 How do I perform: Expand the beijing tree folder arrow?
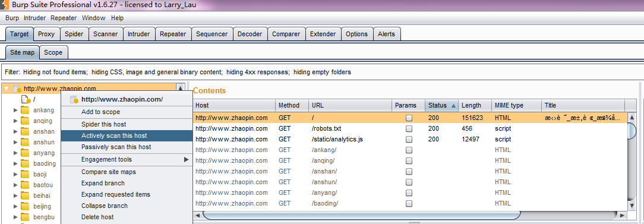pyautogui.click(x=15, y=206)
